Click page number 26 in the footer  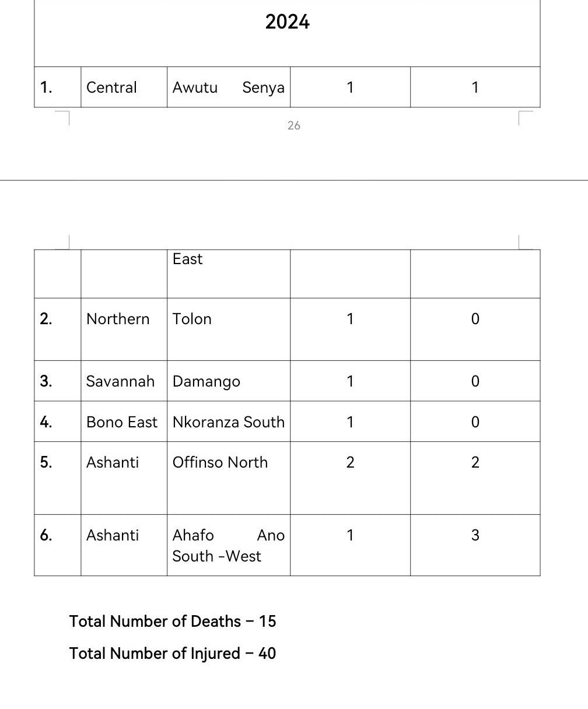point(293,125)
